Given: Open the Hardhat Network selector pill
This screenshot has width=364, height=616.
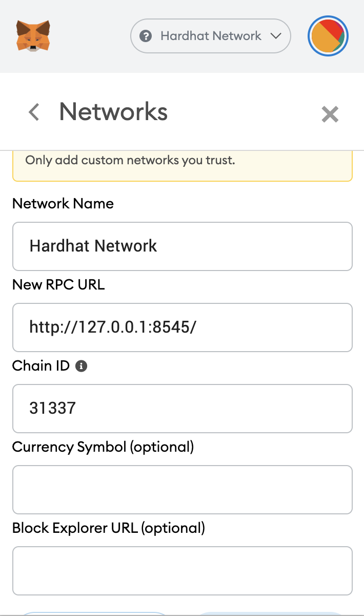Looking at the screenshot, I should click(211, 36).
